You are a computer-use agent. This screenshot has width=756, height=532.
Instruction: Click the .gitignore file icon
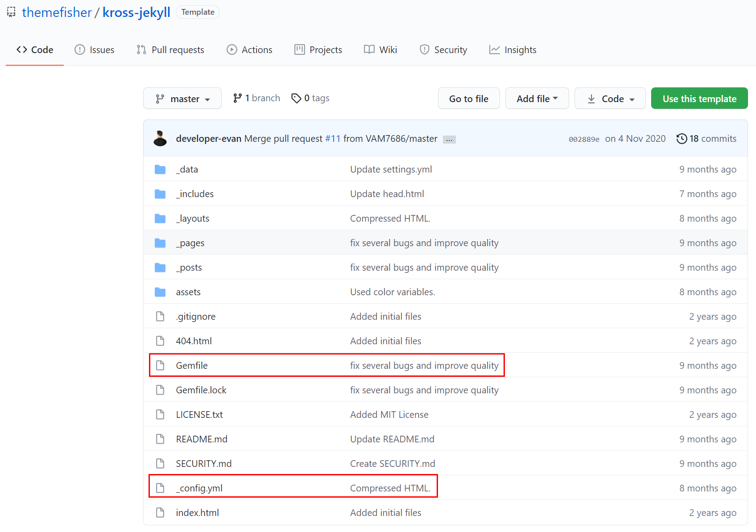160,317
